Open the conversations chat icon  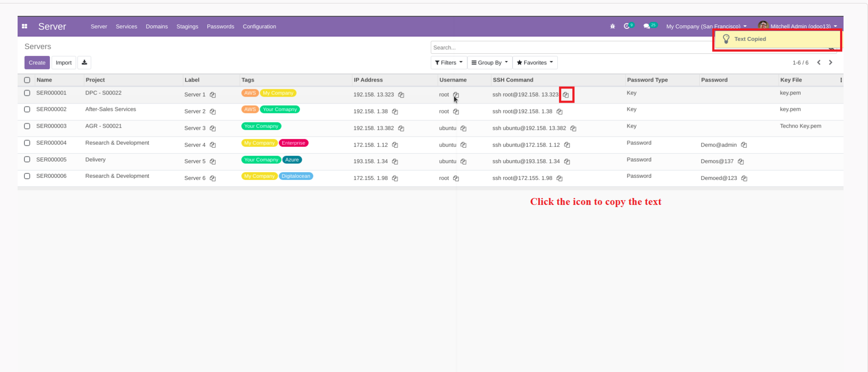pyautogui.click(x=646, y=26)
